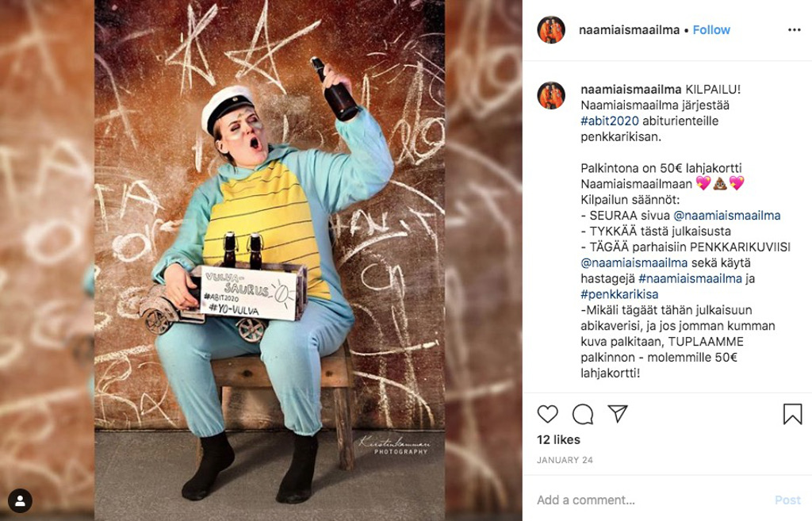Like the post with the heart icon
This screenshot has height=521, width=812.
click(x=547, y=414)
